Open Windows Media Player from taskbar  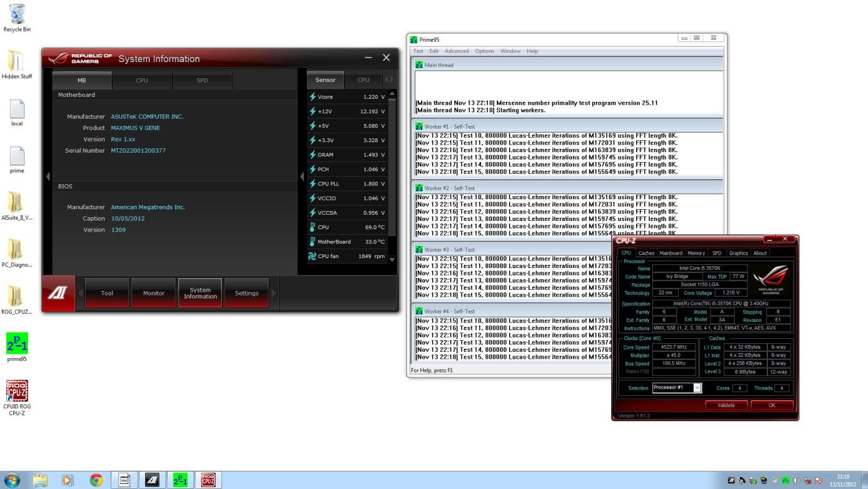68,480
